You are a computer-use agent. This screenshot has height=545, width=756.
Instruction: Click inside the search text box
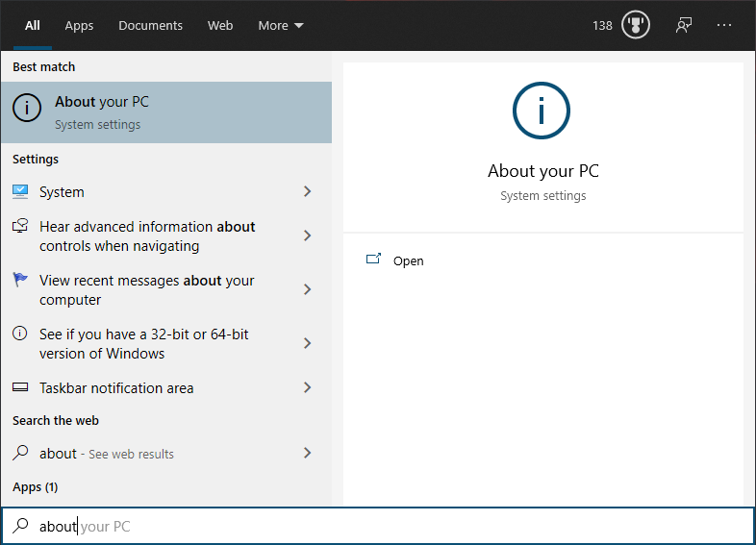tap(385, 527)
